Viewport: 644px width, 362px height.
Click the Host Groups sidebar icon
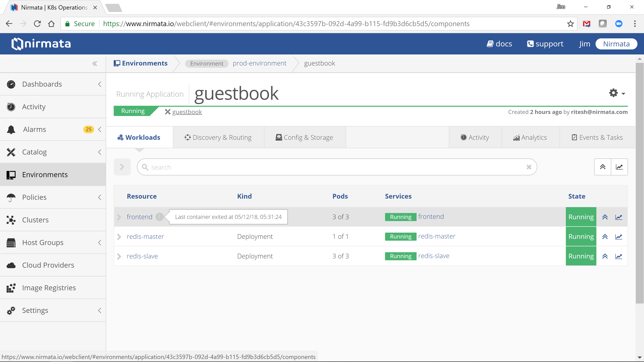[x=11, y=243]
